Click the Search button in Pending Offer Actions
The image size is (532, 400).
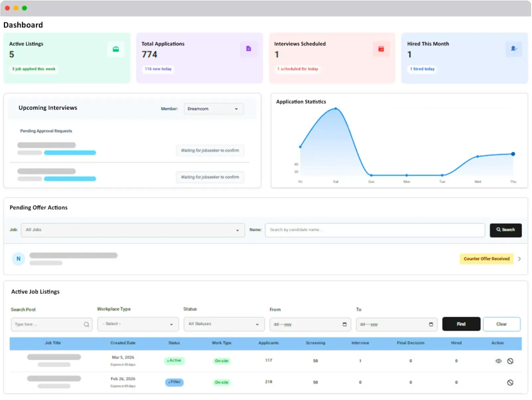505,230
